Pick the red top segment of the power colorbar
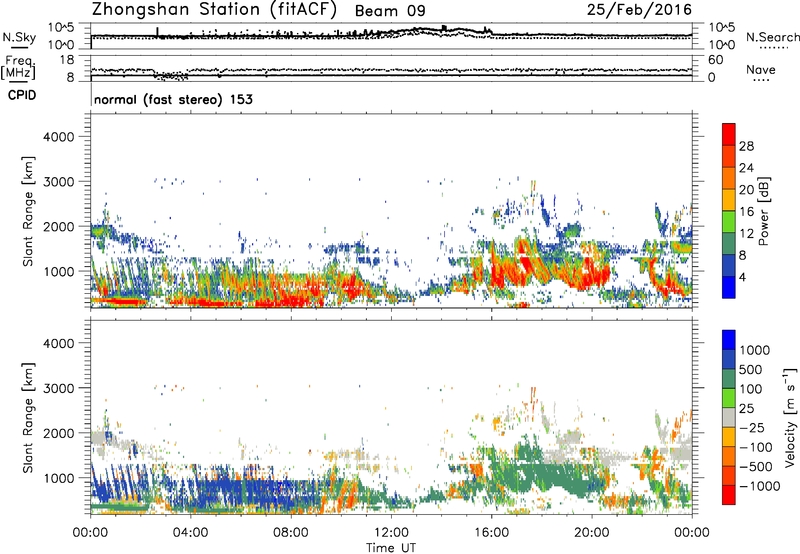The width and height of the screenshot is (800, 554). pyautogui.click(x=729, y=134)
